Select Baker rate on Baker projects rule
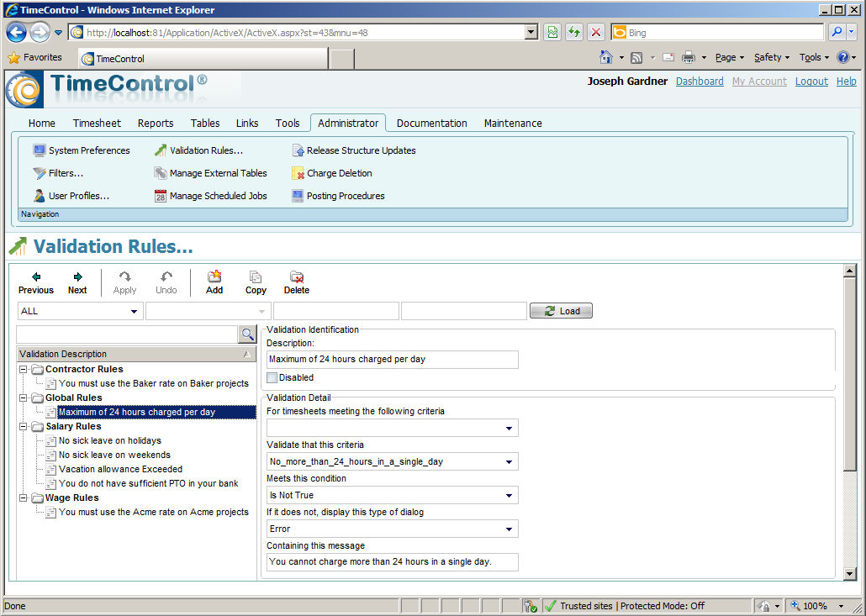The height and width of the screenshot is (616, 866). [x=154, y=383]
